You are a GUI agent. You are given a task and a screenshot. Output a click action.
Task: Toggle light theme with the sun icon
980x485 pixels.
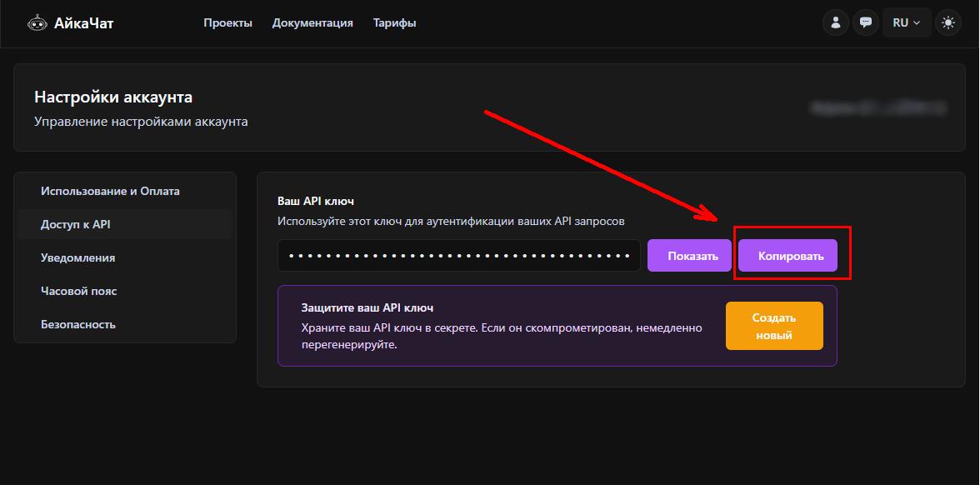[947, 22]
